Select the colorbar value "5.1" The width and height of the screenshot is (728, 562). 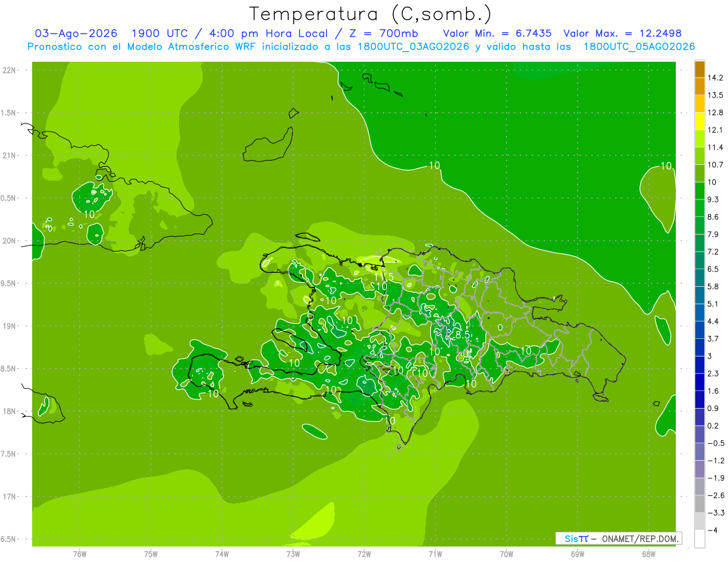pos(713,304)
